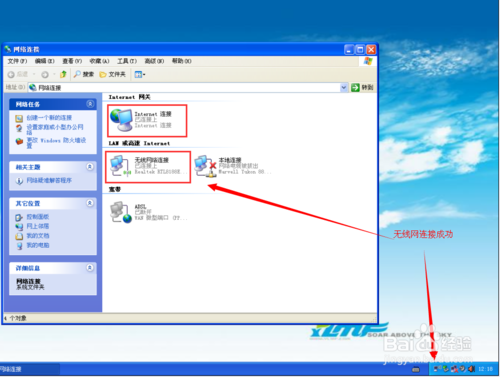Click the My Computer icon in sidebar
Image resolution: width=500 pixels, height=377 pixels.
click(x=19, y=246)
